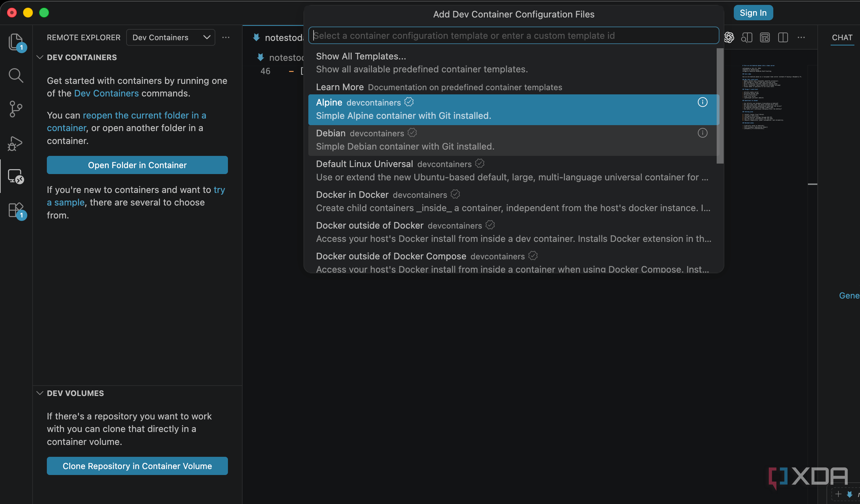Click the Sign In button
860x504 pixels.
click(753, 13)
